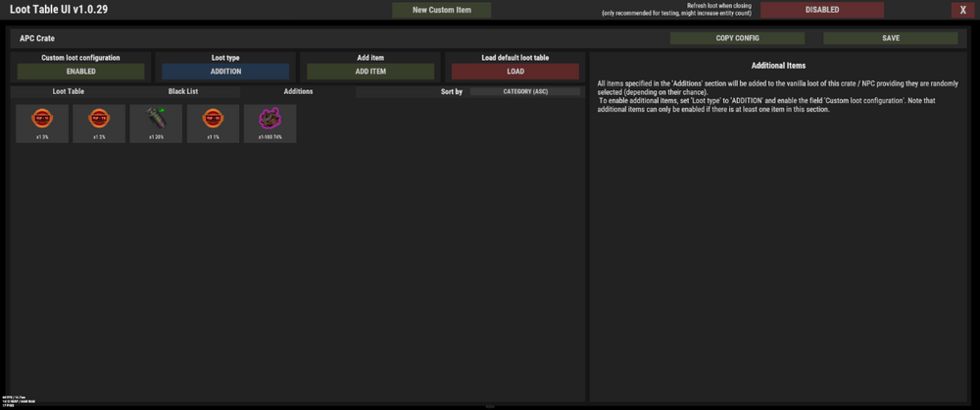Select the badge item with 2% chance
980x410 pixels.
point(99,123)
